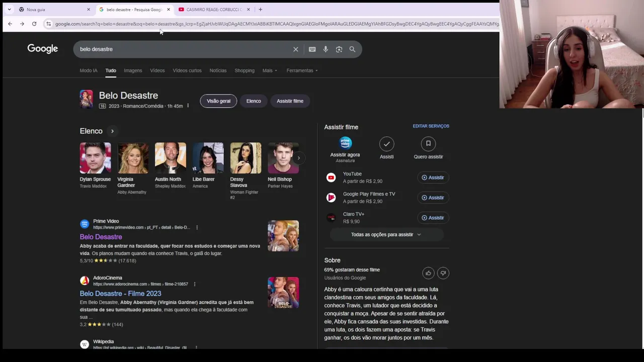Viewport: 644px width, 362px height.
Task: Dislike the movie with thumbs down
Action: click(443, 273)
